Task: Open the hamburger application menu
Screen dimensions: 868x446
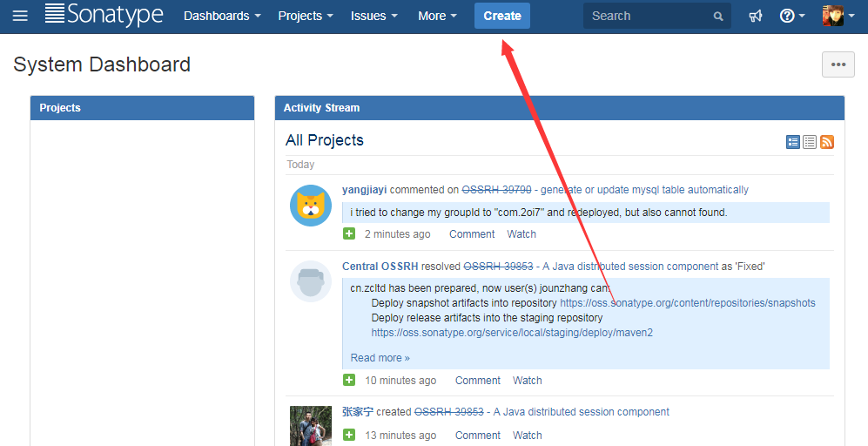Action: tap(20, 16)
